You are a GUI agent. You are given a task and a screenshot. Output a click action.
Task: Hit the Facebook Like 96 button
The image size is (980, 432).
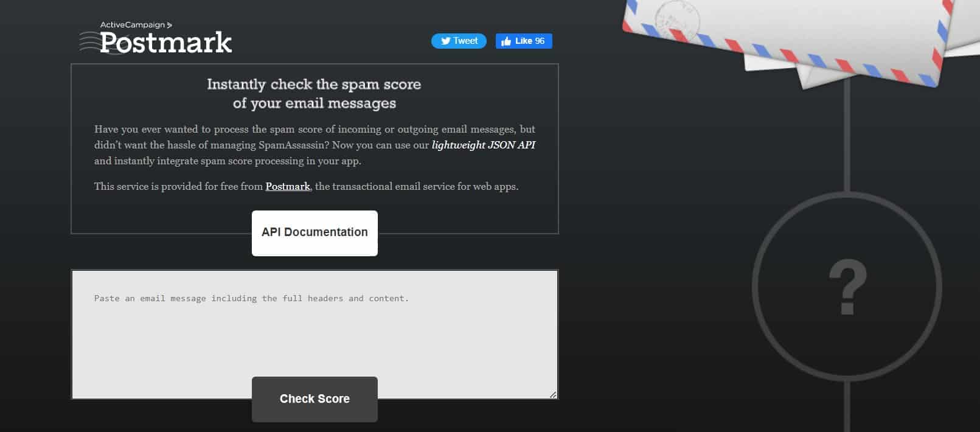524,41
